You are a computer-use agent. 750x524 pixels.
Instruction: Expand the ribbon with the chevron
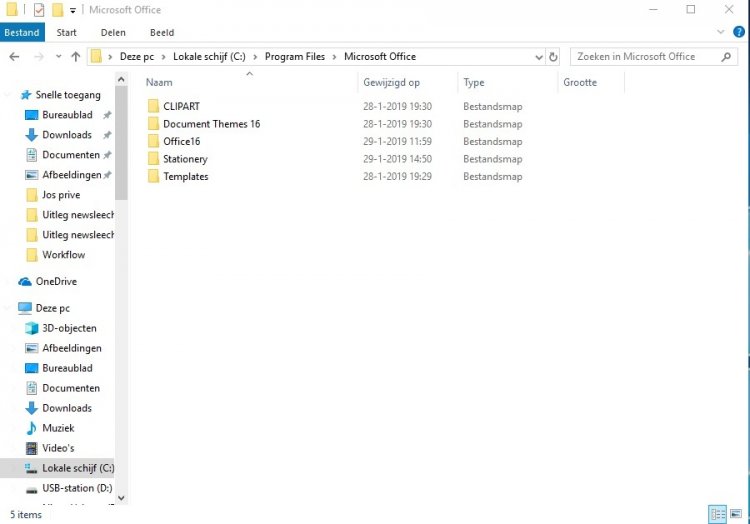click(x=721, y=33)
